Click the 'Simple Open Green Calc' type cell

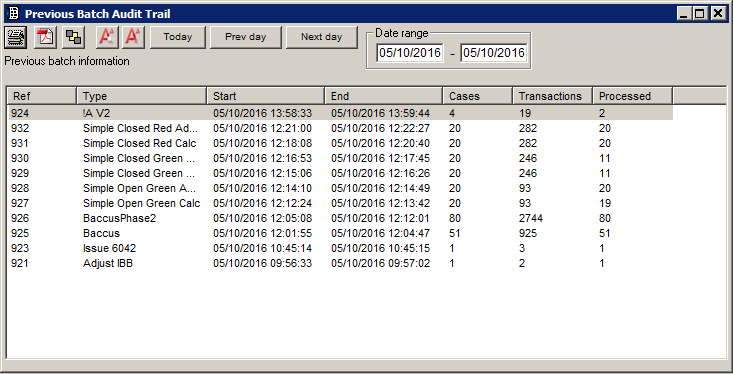(142, 203)
